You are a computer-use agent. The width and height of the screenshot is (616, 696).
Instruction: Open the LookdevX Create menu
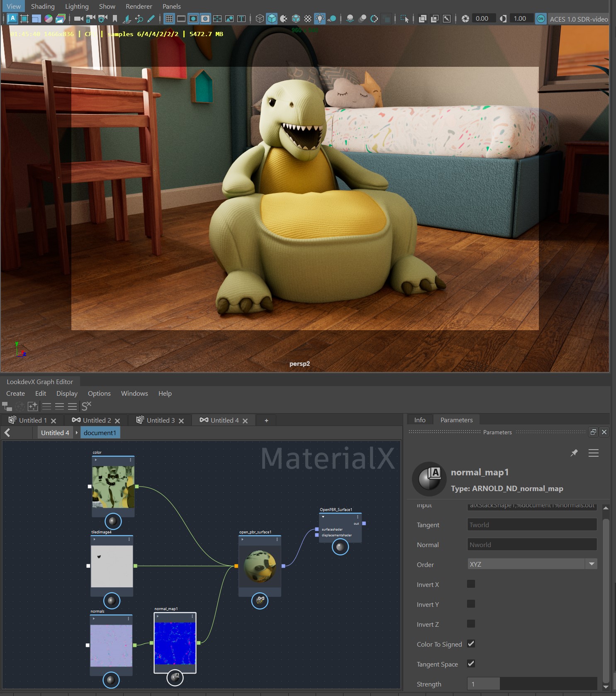pos(15,393)
